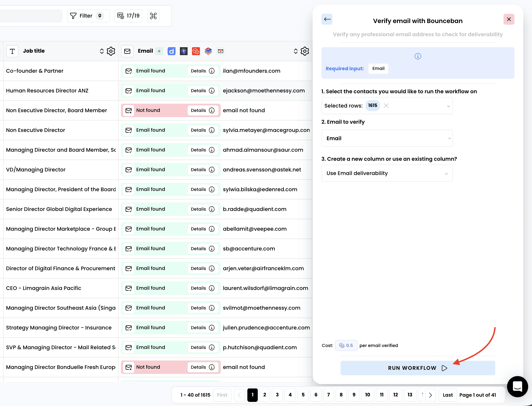Expand Use Email deliverability dropdown
Screen dimensions: 532x406
[x=387, y=173]
